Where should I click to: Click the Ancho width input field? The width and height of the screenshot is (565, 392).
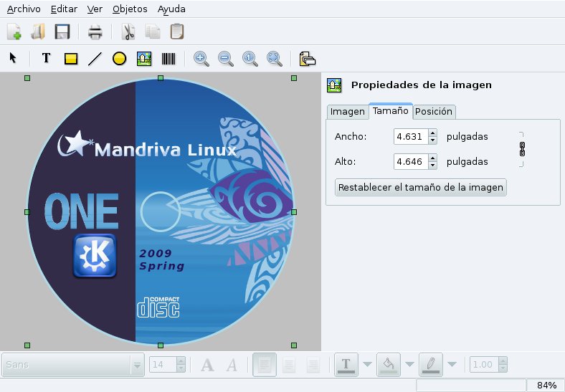tap(411, 137)
